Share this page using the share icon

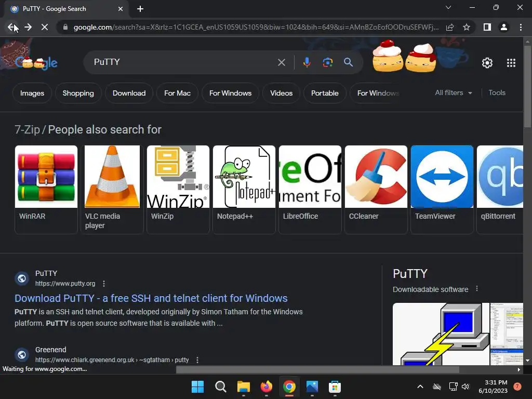coord(450,27)
